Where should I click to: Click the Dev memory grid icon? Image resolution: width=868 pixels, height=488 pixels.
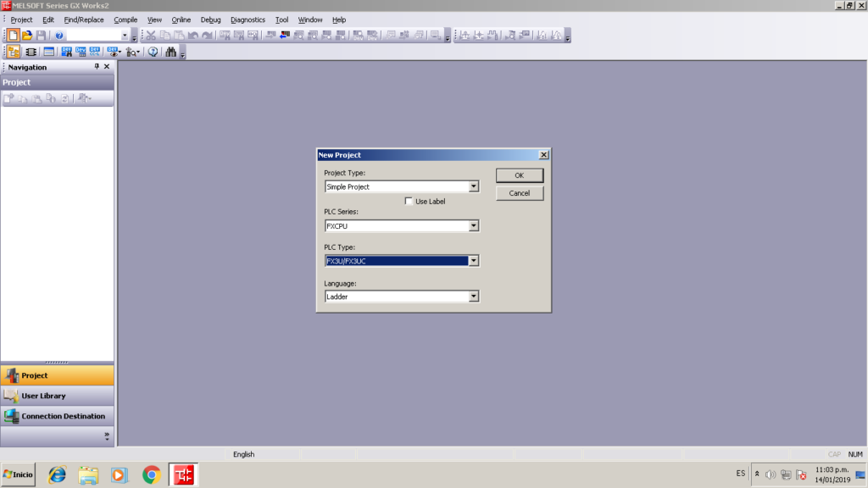[81, 52]
